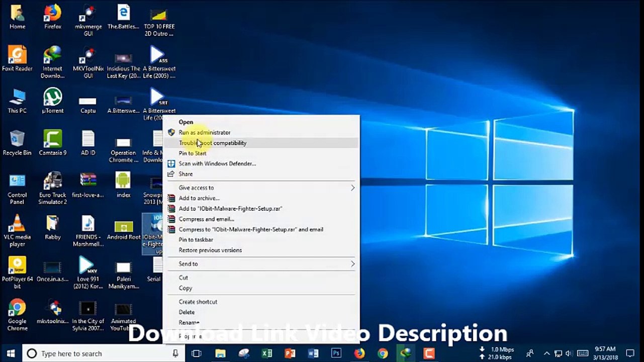Click the Google Chrome desktop icon

[x=17, y=315]
